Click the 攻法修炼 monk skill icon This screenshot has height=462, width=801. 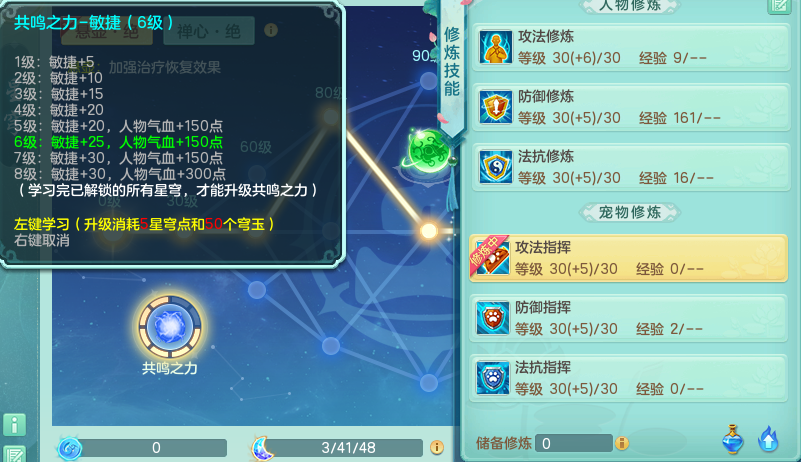[x=496, y=47]
